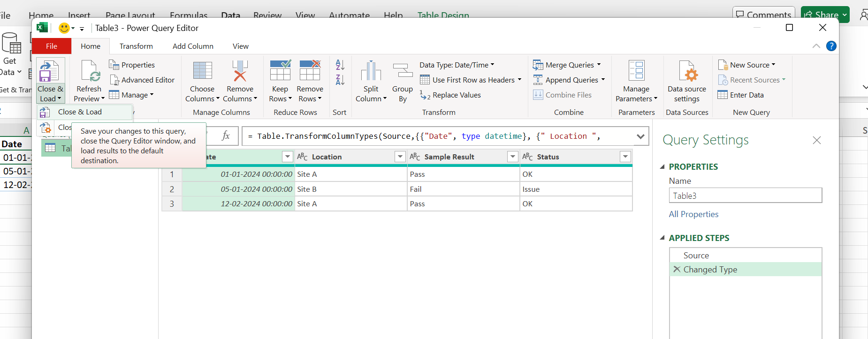Switch to the Add Column tab

point(193,46)
